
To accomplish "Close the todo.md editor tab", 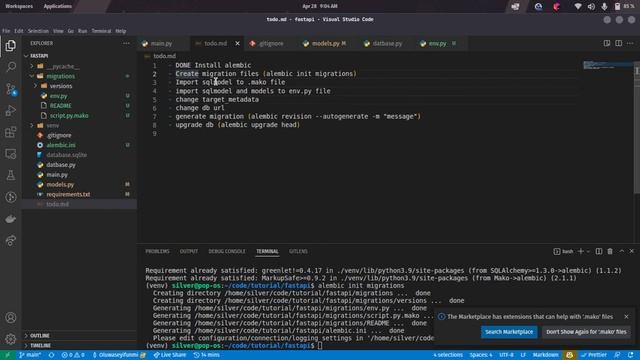I will [x=237, y=43].
